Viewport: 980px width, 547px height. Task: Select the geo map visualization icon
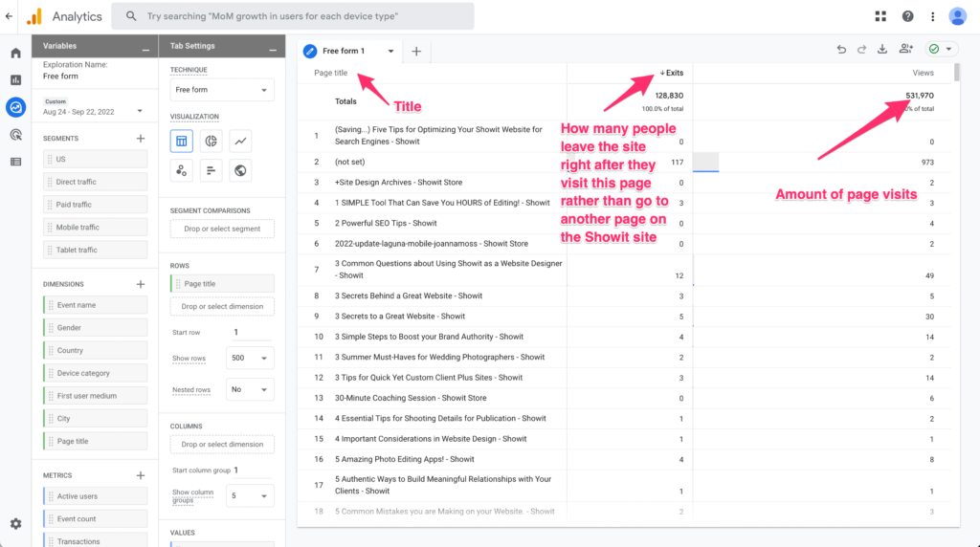point(241,170)
